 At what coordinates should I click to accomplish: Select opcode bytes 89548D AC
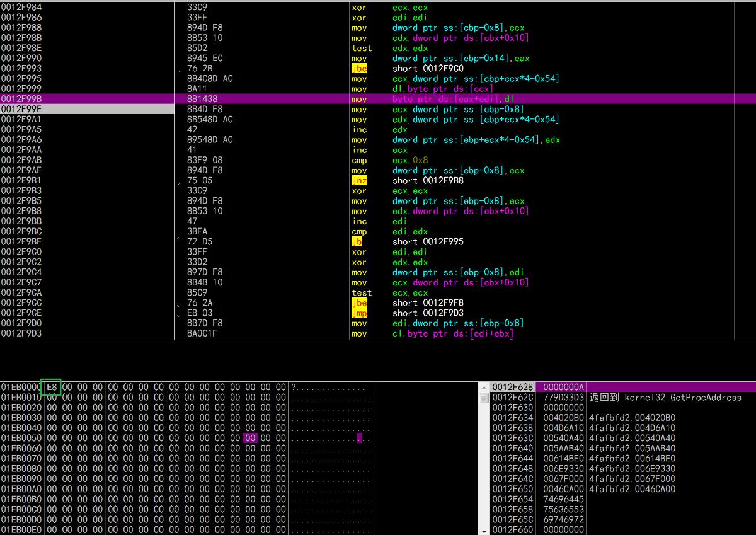210,140
